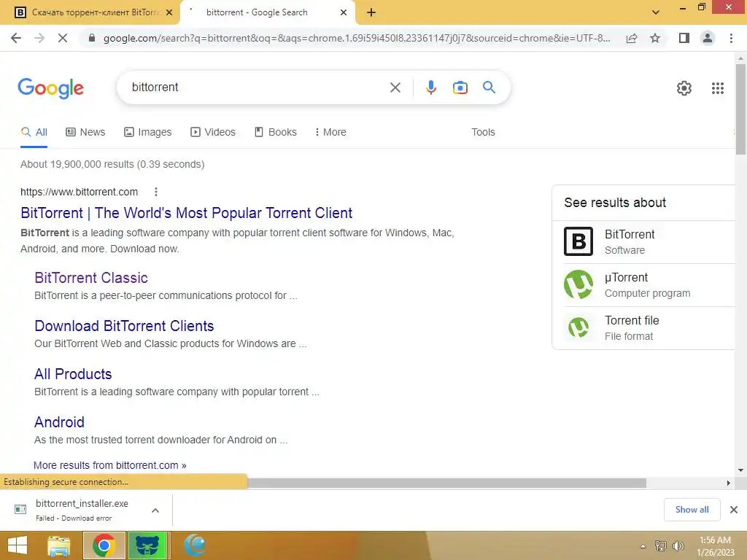
Task: Close the bittorrent Google Search tab
Action: pyautogui.click(x=344, y=12)
